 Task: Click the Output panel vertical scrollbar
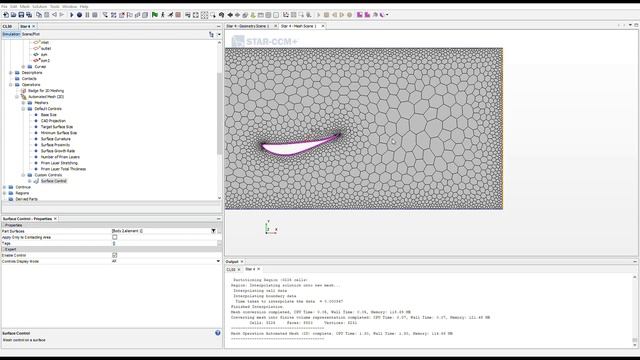(635, 310)
